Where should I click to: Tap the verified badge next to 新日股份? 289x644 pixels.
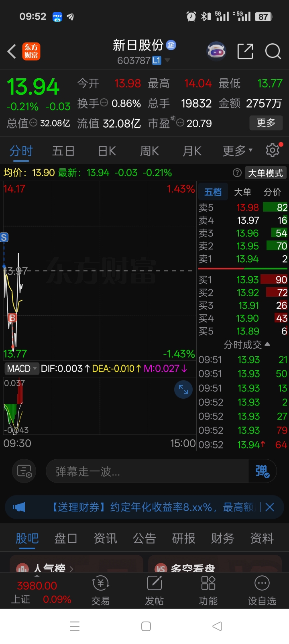(171, 45)
